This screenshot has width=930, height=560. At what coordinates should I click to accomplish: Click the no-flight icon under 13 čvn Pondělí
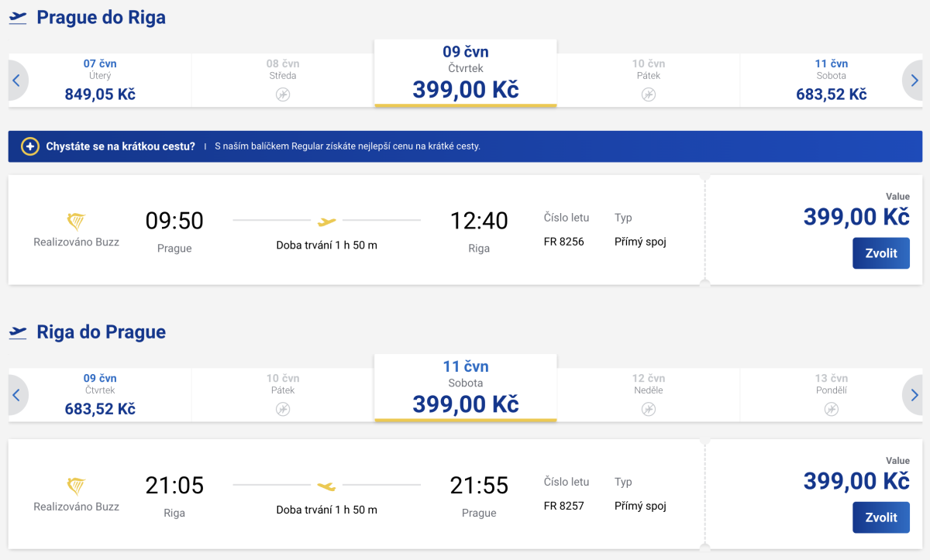(831, 409)
